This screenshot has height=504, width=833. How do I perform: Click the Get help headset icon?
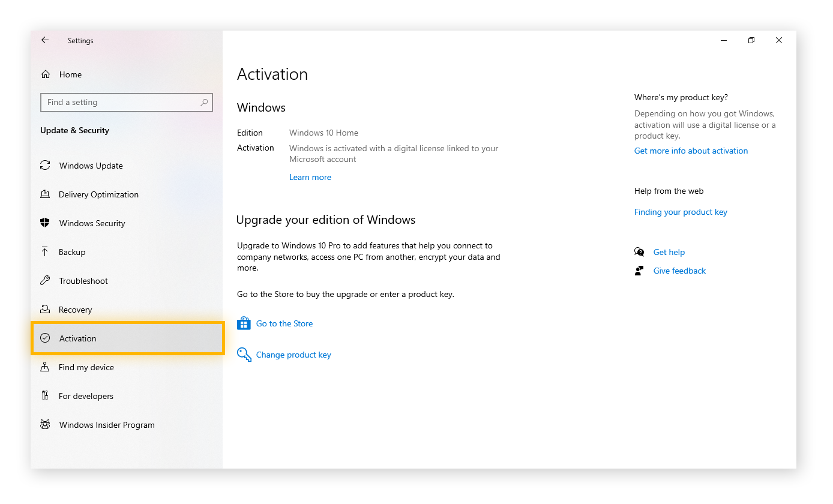pos(639,252)
